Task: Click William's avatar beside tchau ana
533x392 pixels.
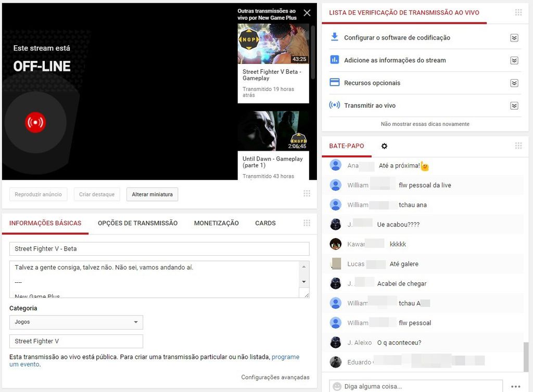Action: pos(336,205)
